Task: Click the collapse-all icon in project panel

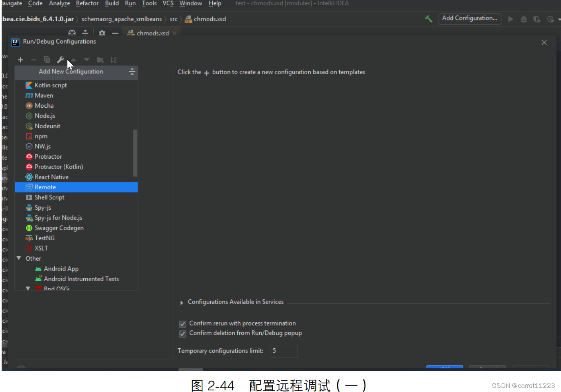Action: point(85,33)
